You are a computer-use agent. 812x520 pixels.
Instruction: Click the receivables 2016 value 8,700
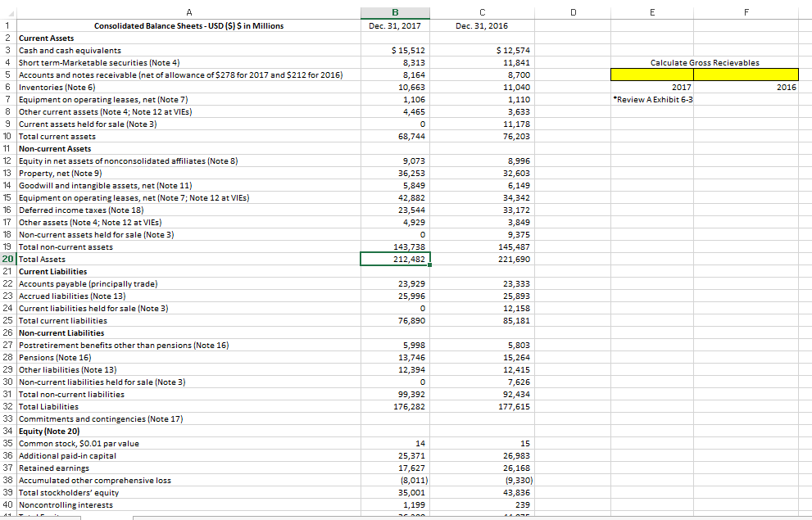[x=482, y=75]
